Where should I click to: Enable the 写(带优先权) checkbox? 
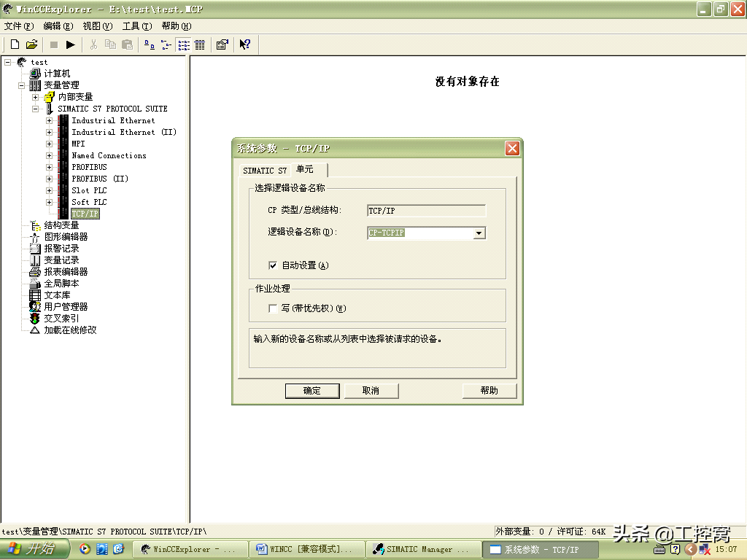pos(274,308)
